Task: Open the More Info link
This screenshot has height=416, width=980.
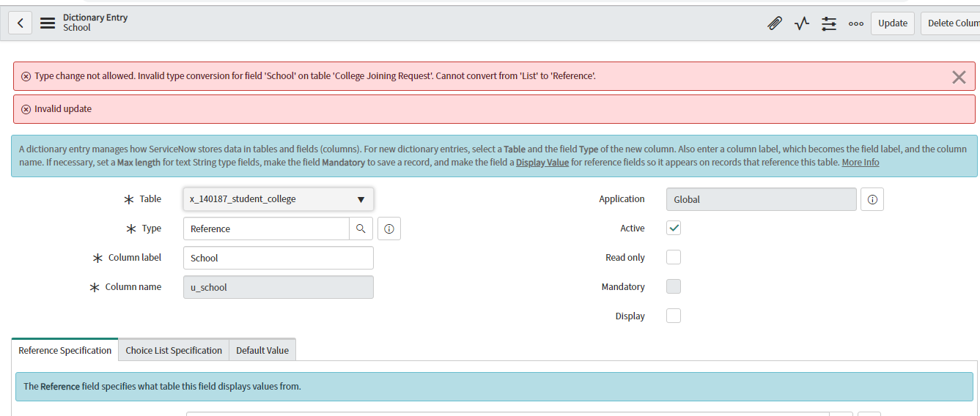Action: coord(860,163)
